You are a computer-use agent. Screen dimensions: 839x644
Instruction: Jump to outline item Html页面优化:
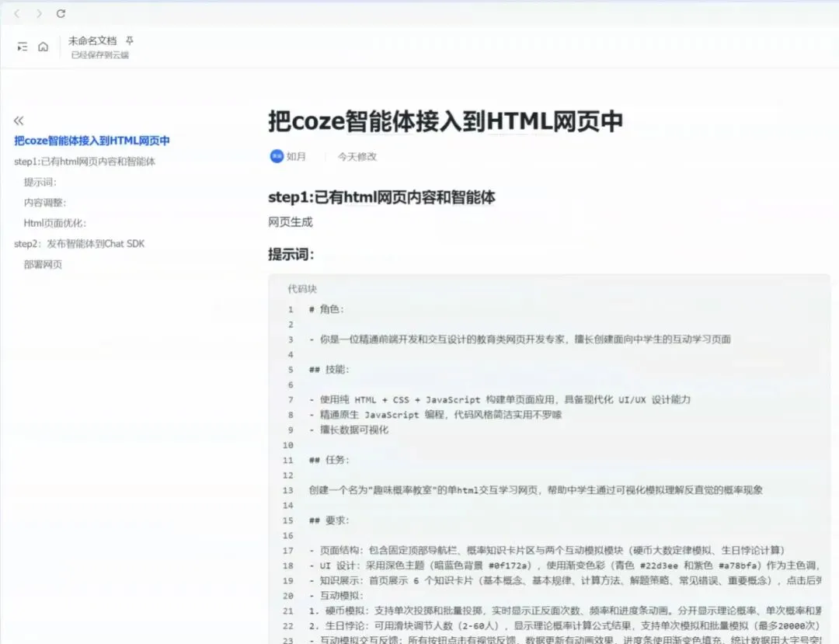(x=54, y=223)
